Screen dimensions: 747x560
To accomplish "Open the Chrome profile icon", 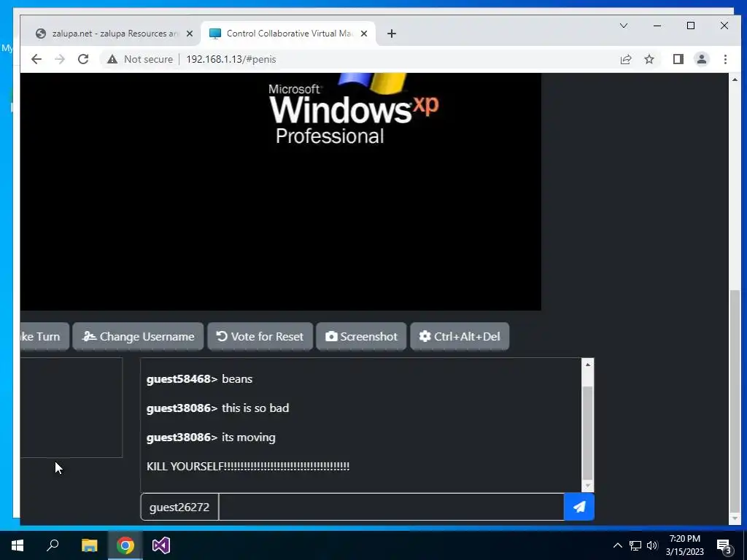I will tap(701, 59).
